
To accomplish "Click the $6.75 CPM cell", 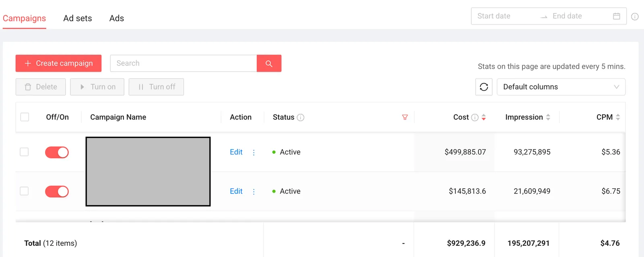I will pyautogui.click(x=611, y=191).
